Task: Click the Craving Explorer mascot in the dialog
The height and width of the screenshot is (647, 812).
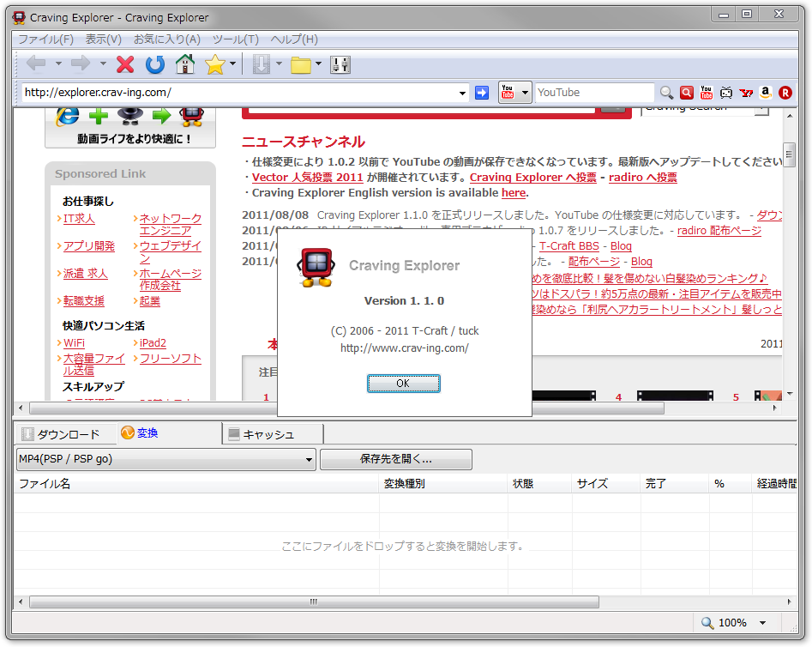Action: 316,267
